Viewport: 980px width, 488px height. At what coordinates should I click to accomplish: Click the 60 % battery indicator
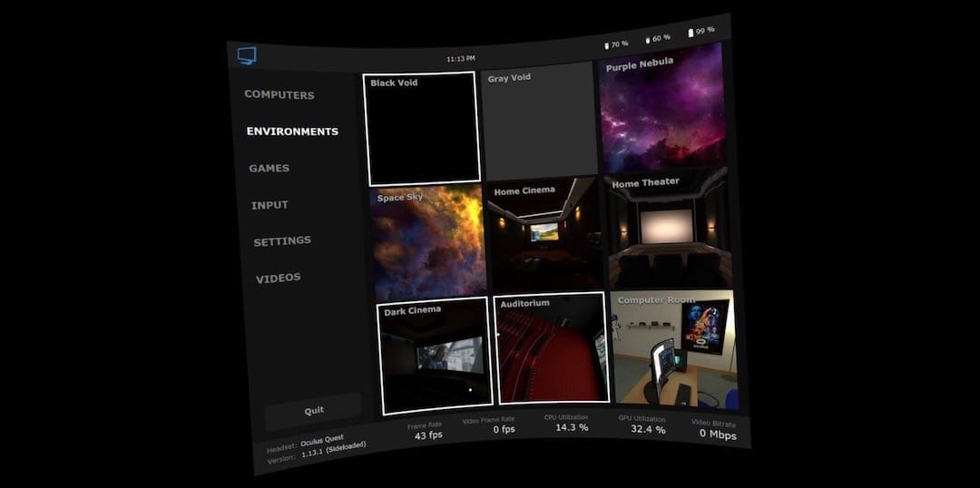point(658,38)
